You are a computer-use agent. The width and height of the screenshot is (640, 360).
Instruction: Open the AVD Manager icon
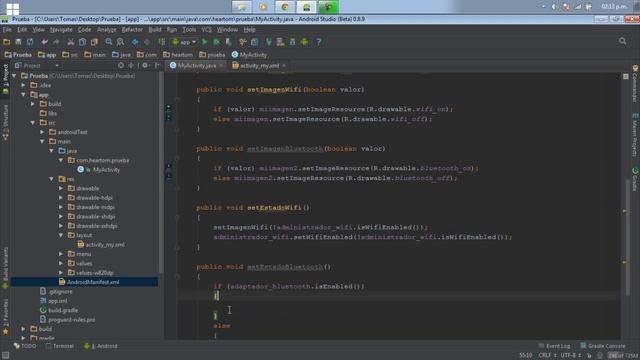[280, 42]
